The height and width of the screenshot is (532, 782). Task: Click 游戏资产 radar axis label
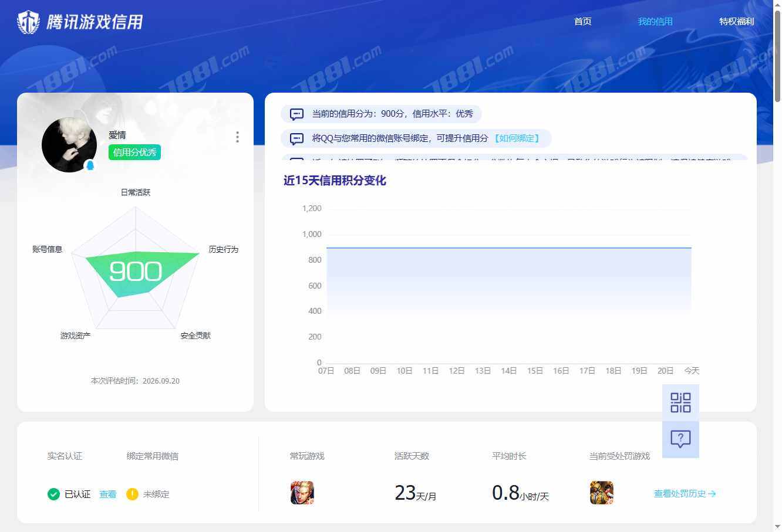[x=75, y=336]
